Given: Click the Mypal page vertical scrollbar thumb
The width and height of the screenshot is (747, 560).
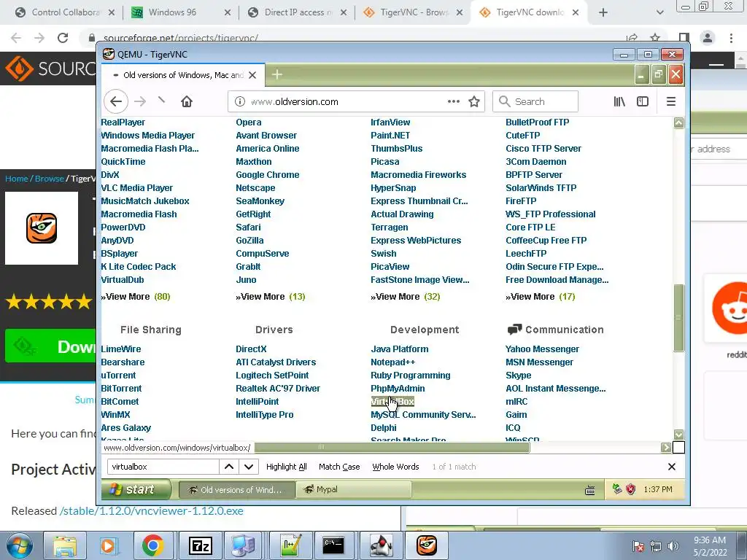Looking at the screenshot, I should 678,318.
